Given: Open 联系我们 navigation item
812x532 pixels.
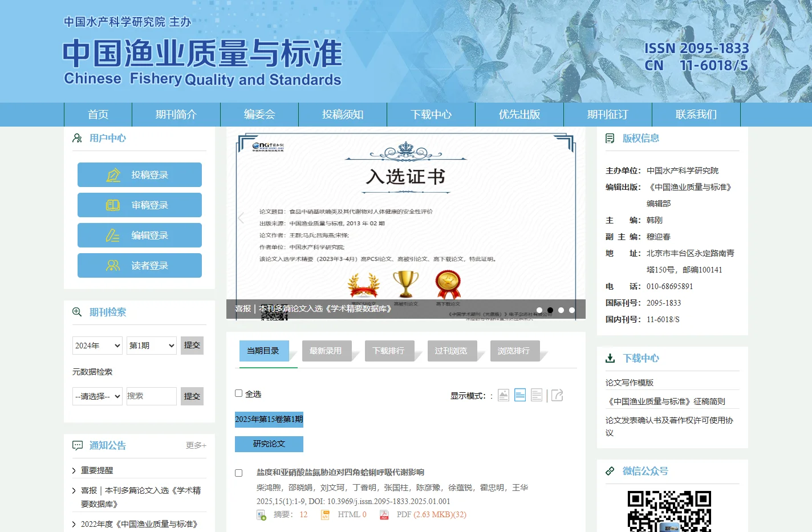Looking at the screenshot, I should click(x=696, y=115).
